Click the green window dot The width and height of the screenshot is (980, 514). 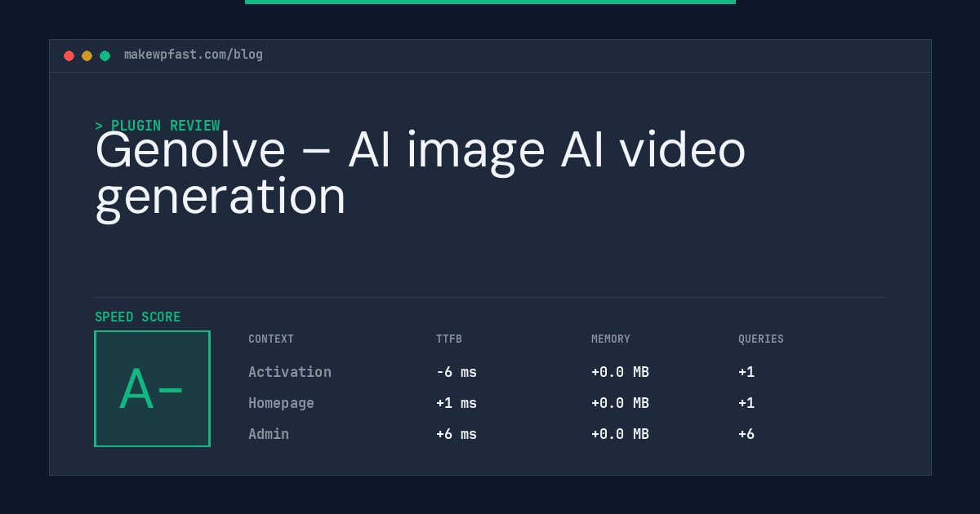105,55
